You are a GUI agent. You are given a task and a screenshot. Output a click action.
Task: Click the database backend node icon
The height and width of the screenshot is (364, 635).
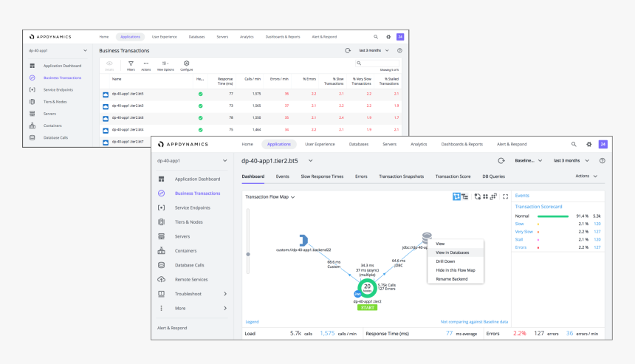pos(426,238)
